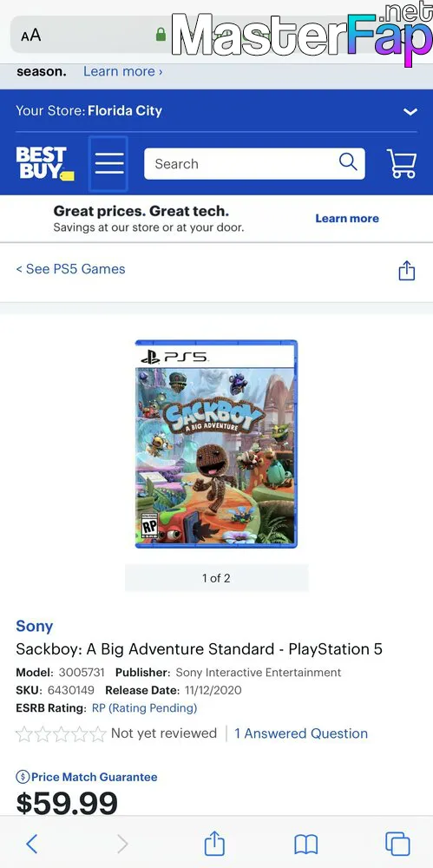Open the Sony brand link
433x868 pixels.
click(x=35, y=626)
